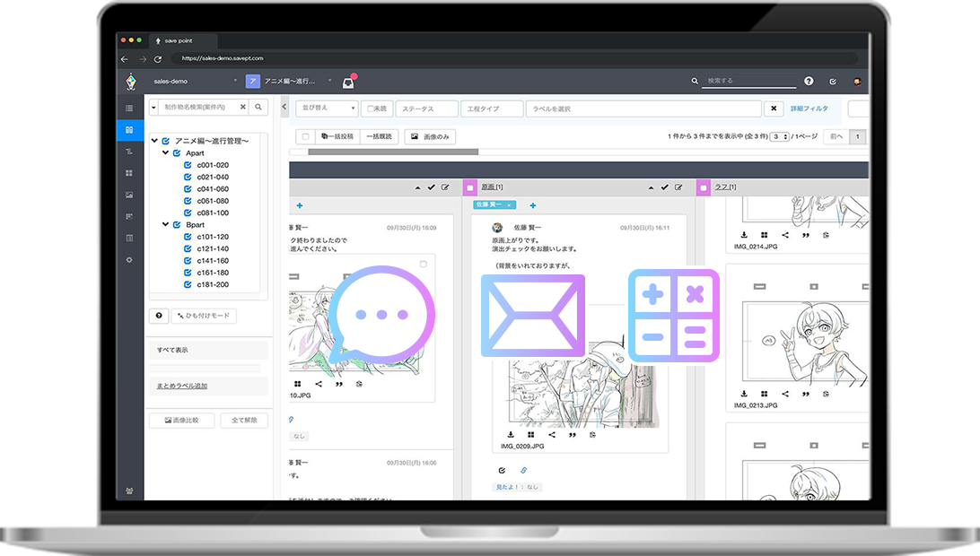Edit the 原画 column with the pencil icon
Viewport: 980px width, 556px height.
pyautogui.click(x=678, y=187)
